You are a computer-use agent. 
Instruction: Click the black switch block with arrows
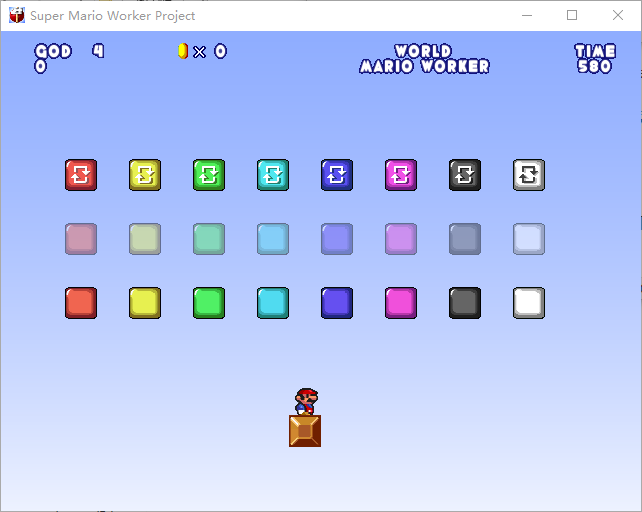(465, 175)
